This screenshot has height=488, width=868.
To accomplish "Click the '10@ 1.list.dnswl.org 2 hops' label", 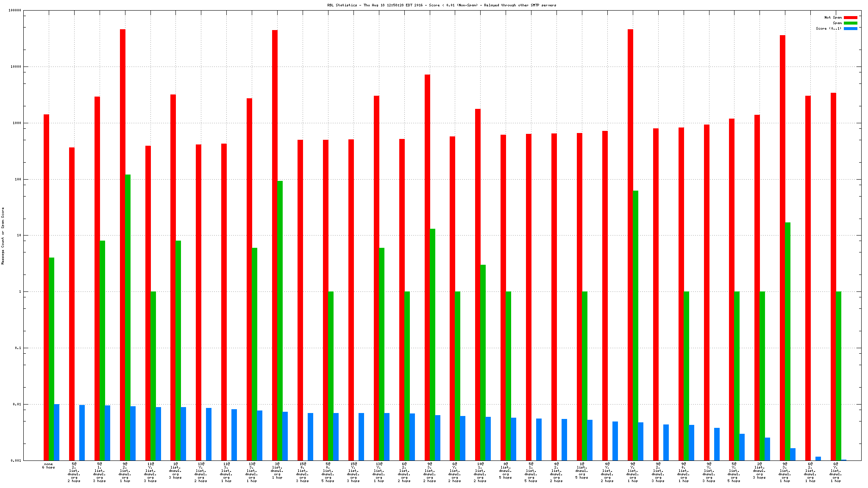I will (x=480, y=472).
